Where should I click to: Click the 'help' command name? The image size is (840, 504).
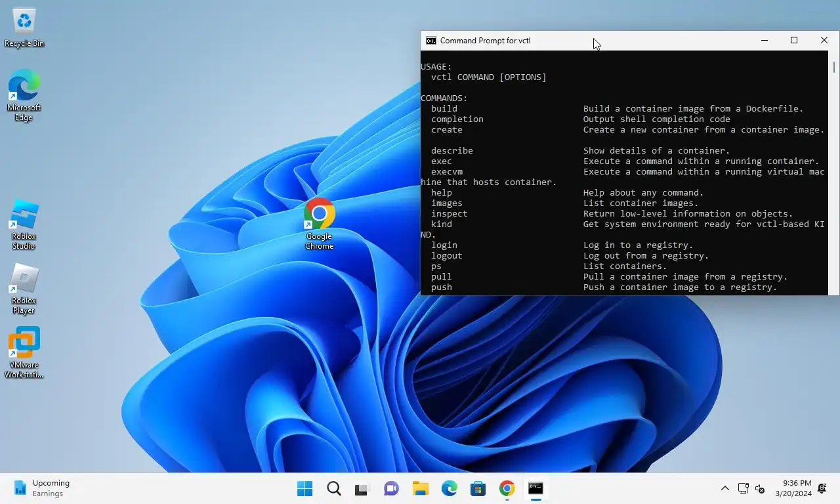click(442, 193)
